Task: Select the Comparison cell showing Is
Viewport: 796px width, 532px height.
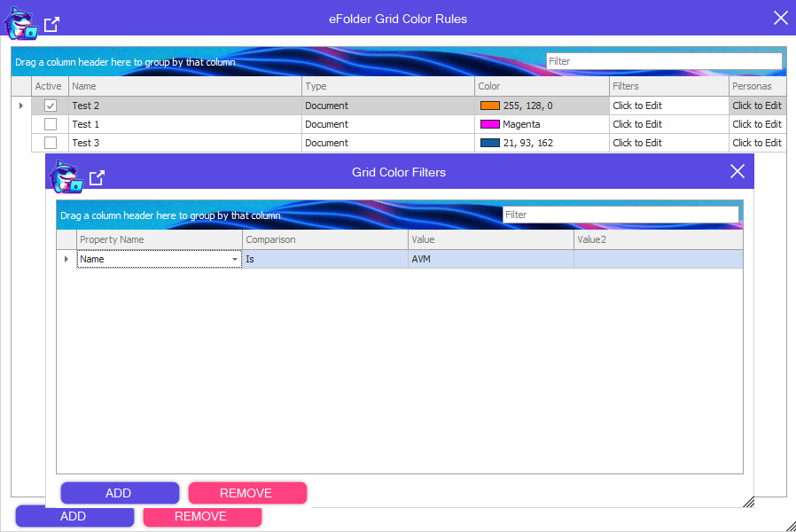Action: point(324,259)
